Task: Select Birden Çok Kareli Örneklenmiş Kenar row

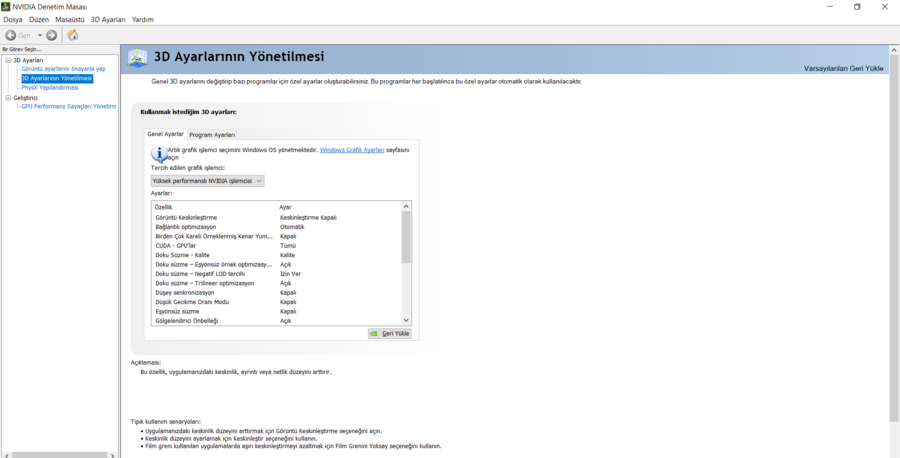Action: click(276, 236)
